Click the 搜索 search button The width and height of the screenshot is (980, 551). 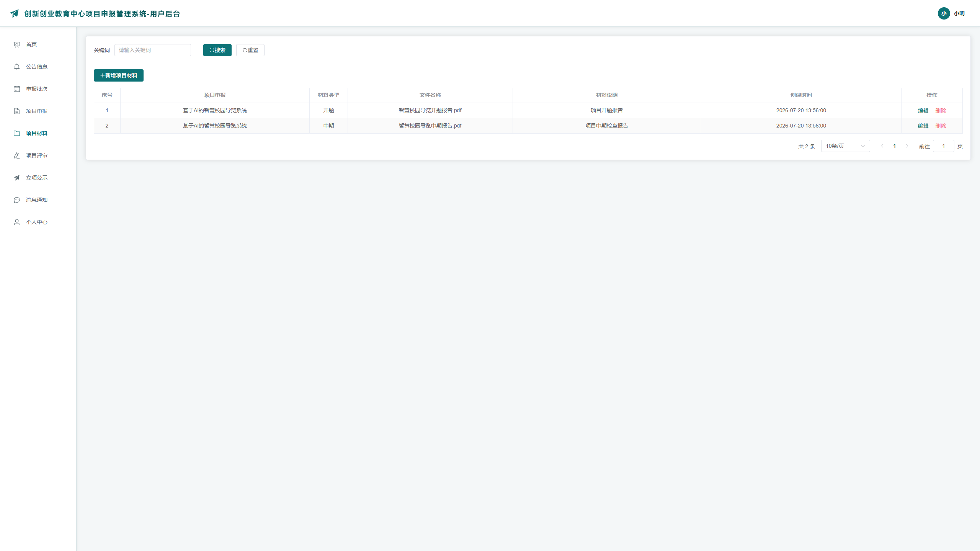tap(217, 50)
